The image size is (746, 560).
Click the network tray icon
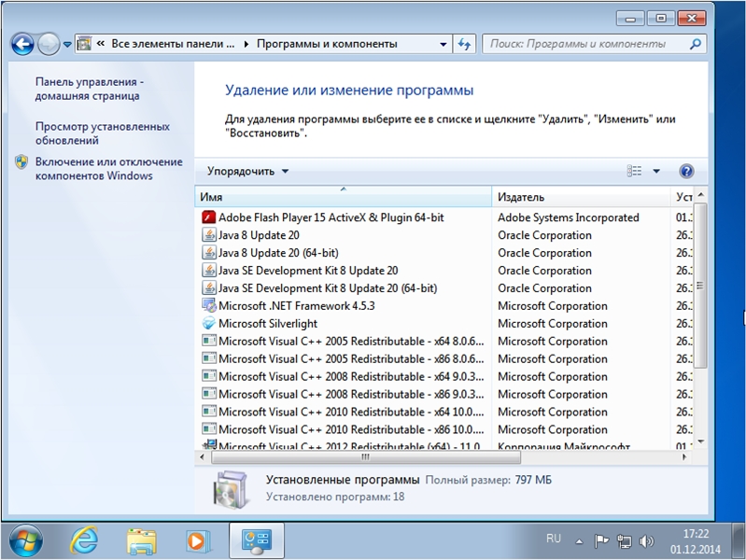[x=624, y=541]
